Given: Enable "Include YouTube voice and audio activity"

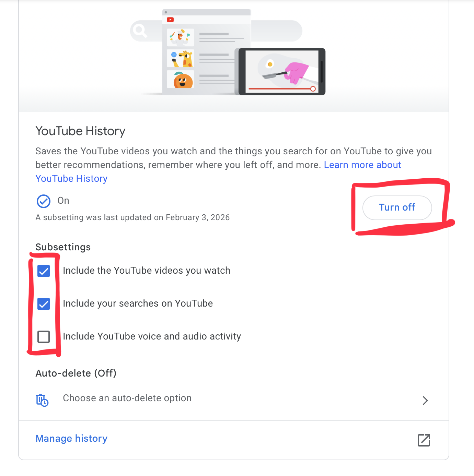Looking at the screenshot, I should tap(44, 336).
